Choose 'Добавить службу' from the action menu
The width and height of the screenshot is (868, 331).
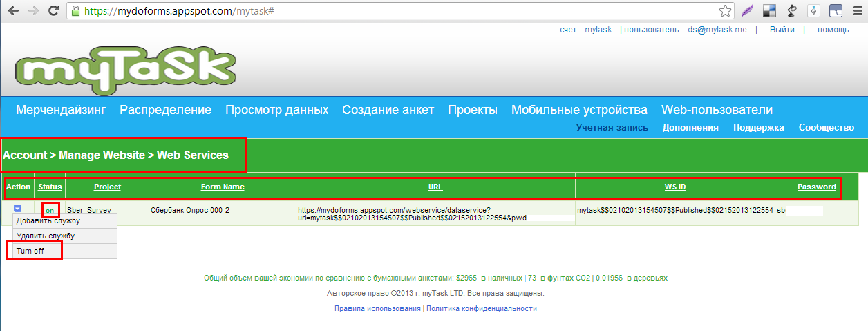[x=48, y=220]
